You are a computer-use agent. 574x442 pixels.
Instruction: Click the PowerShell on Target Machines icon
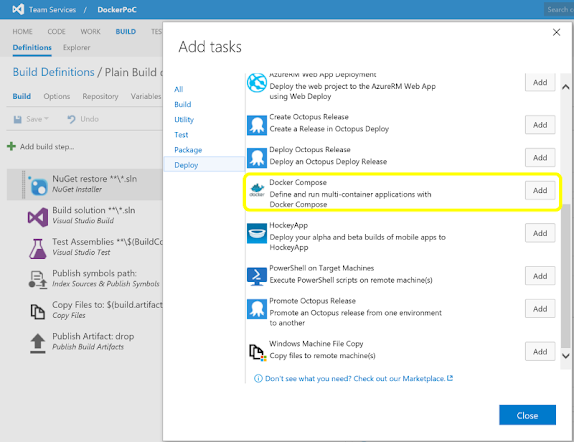257,276
